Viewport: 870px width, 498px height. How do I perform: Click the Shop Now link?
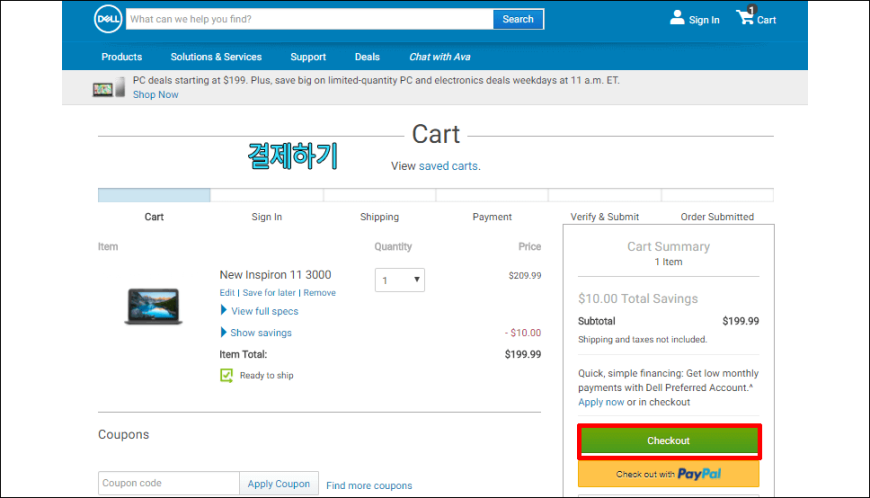[x=155, y=95]
